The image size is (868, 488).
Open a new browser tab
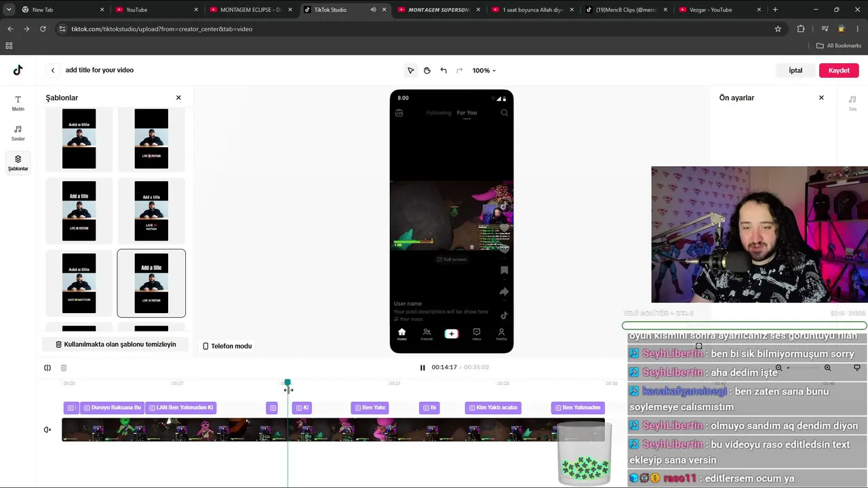(775, 9)
